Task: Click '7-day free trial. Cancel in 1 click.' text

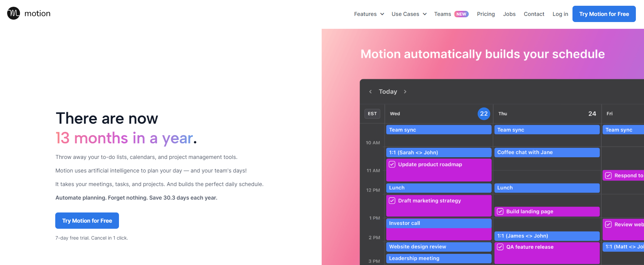Action: pyautogui.click(x=92, y=238)
